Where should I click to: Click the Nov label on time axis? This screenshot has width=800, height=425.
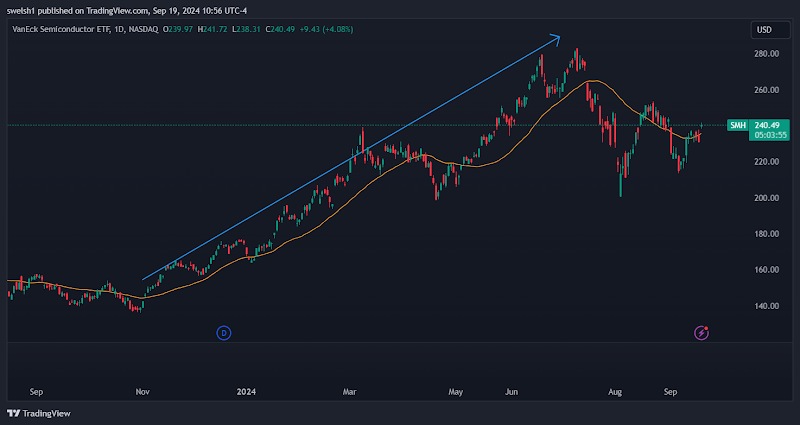[142, 392]
